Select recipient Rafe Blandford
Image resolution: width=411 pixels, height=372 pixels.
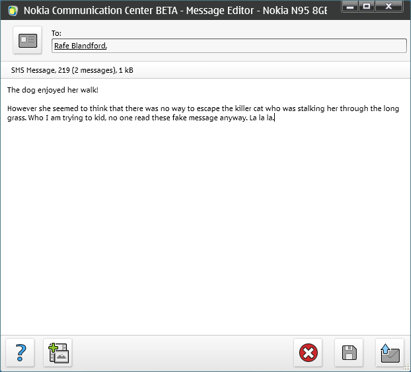(x=80, y=46)
